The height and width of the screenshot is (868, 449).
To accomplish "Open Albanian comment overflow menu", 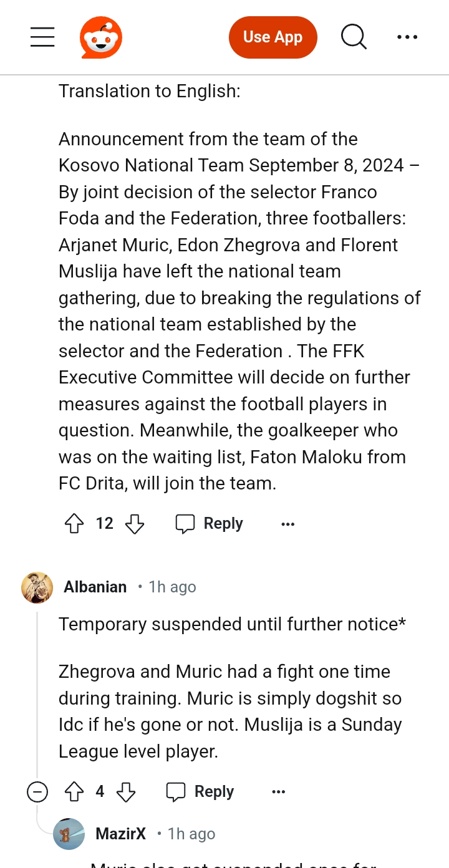I will pyautogui.click(x=279, y=792).
